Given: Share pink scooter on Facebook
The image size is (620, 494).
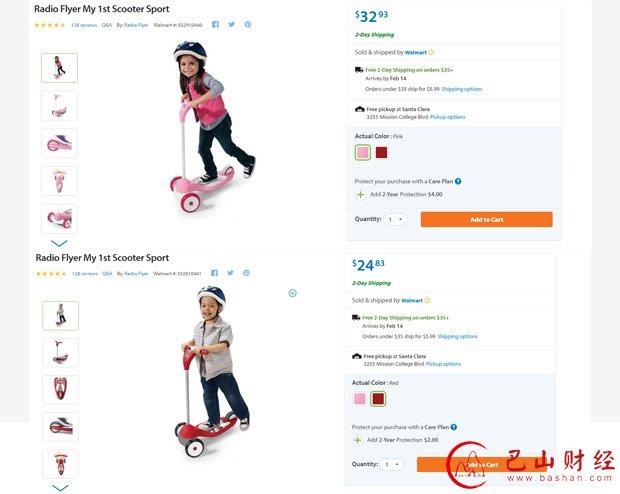Looking at the screenshot, I should coord(215,24).
